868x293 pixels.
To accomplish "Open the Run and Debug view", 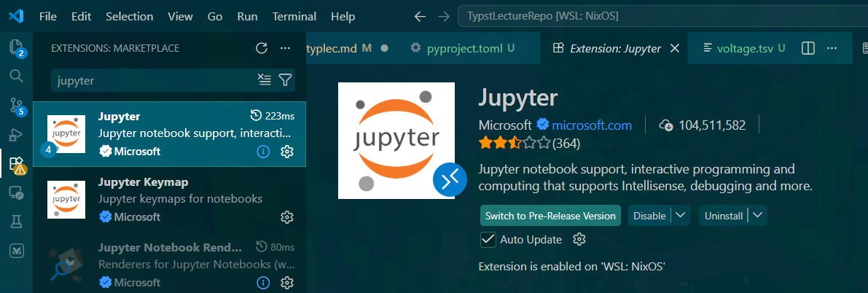I will [17, 135].
